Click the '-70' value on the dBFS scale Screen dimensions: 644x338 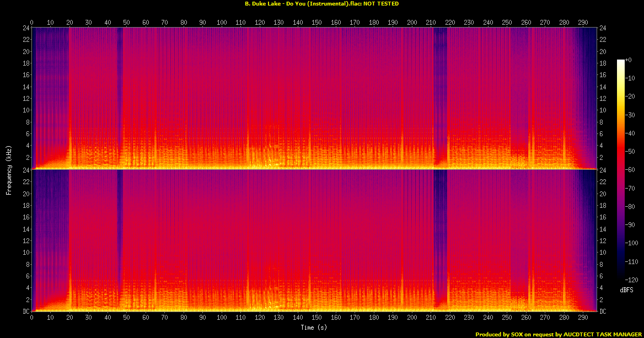(x=630, y=188)
